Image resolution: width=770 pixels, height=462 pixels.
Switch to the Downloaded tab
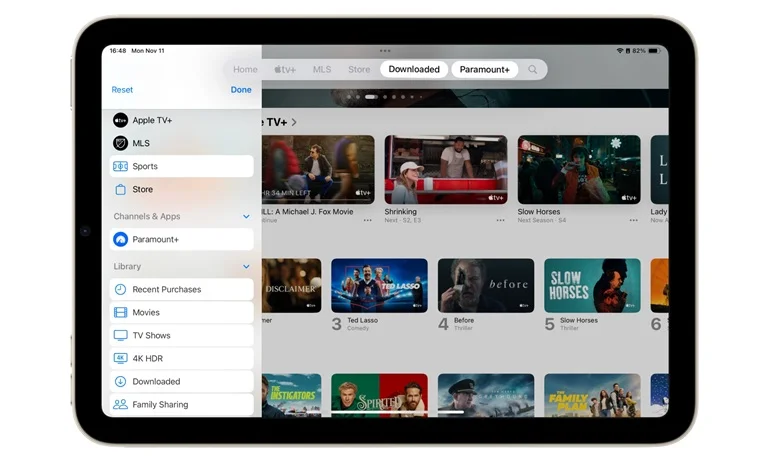click(414, 70)
